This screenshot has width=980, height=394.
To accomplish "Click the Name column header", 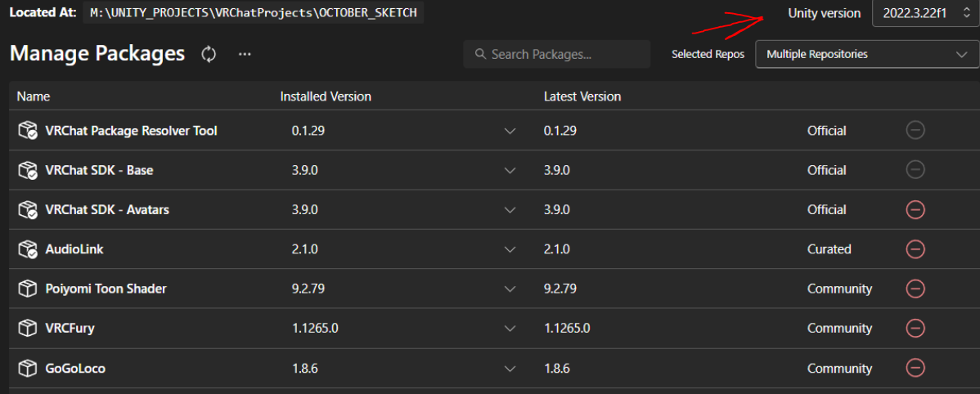I will click(34, 96).
